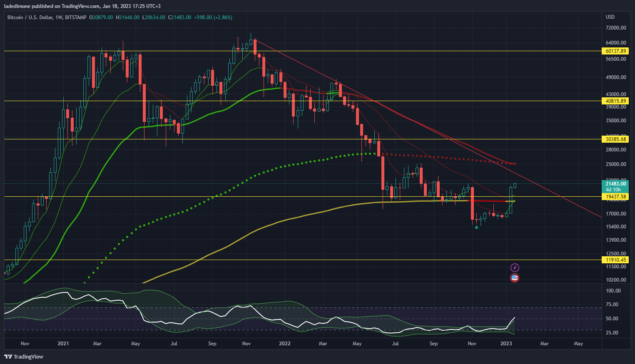635x364 pixels.
Task: Click the O20879.00 open value
Action: (101, 17)
